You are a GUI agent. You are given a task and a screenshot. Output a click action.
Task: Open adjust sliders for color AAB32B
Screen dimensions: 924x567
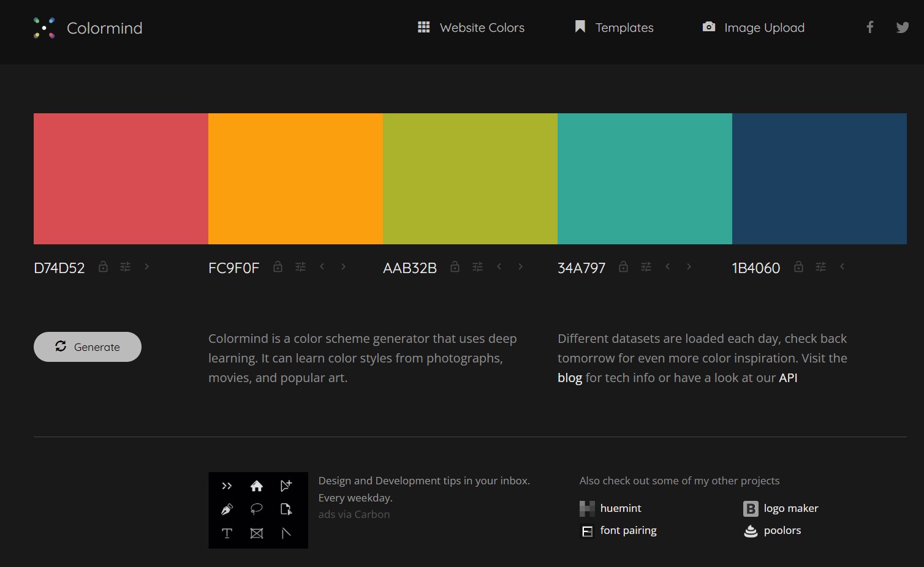coord(477,267)
